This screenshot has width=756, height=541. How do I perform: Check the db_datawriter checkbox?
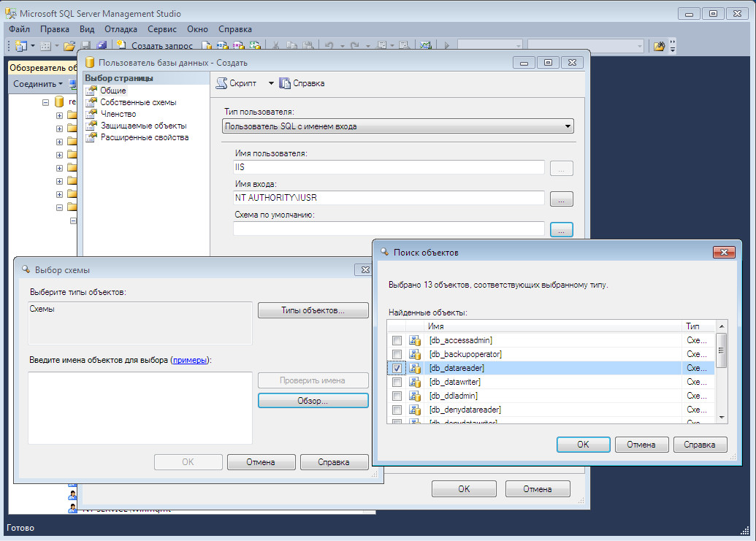tap(397, 383)
